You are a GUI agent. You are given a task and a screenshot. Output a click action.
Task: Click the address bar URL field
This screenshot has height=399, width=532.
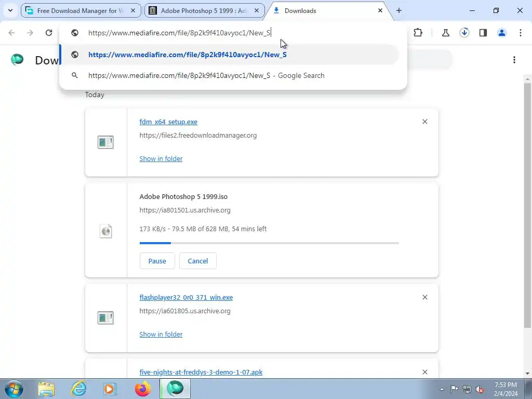233,33
